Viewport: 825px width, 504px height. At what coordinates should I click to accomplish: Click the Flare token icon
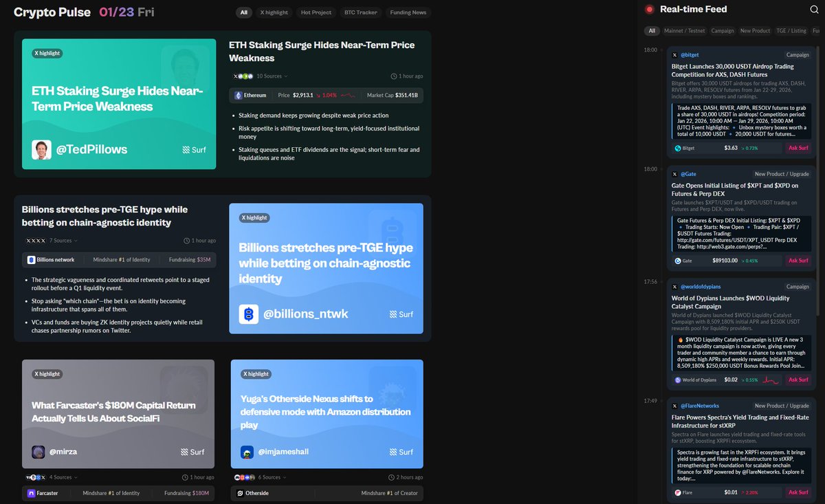pos(678,492)
